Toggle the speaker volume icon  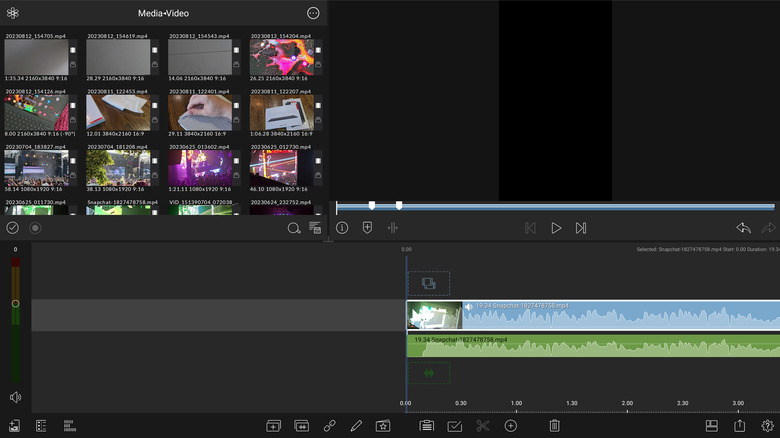[x=15, y=397]
